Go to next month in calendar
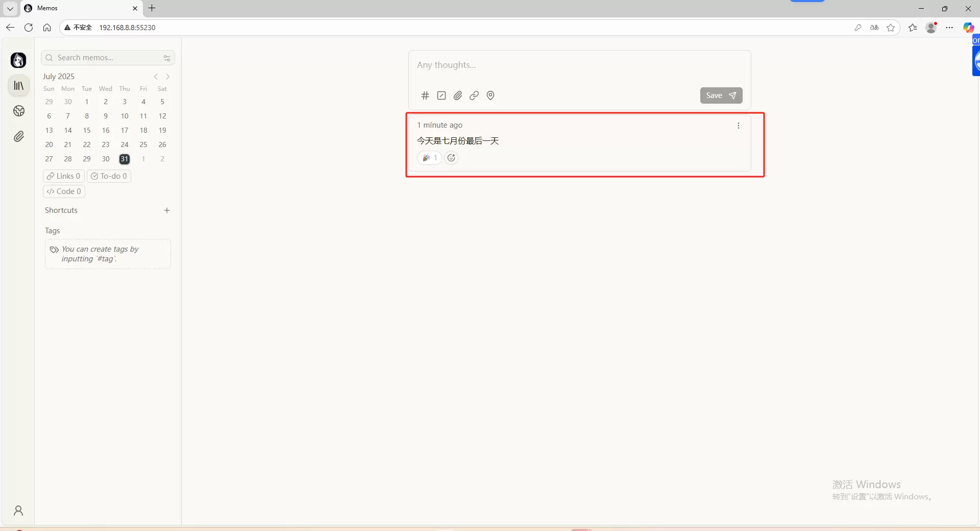This screenshot has height=531, width=980. click(x=168, y=77)
